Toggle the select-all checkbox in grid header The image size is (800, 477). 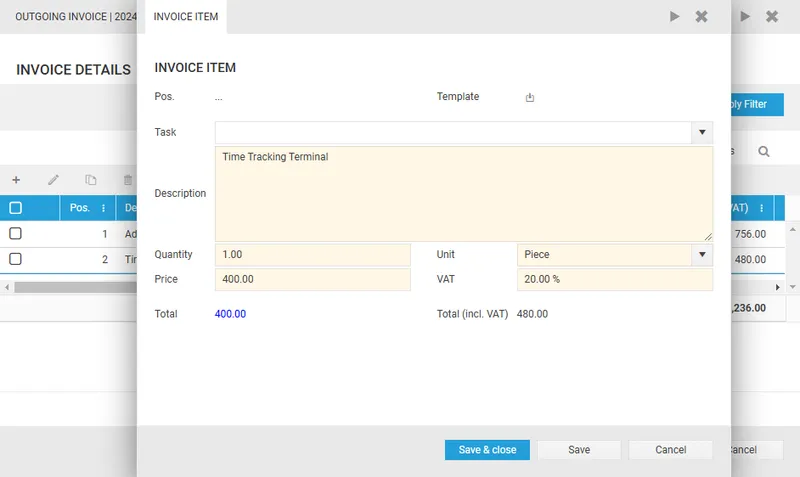click(15, 208)
